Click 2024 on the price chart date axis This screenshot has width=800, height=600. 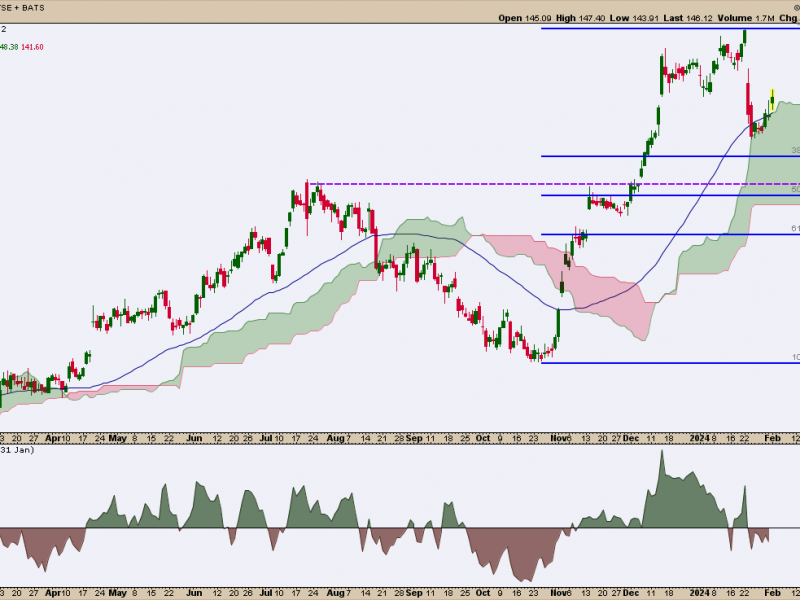tap(699, 438)
